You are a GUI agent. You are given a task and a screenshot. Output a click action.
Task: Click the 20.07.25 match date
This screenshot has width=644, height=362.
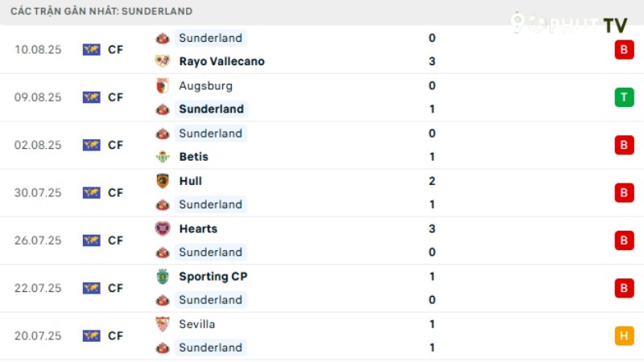pyautogui.click(x=38, y=335)
